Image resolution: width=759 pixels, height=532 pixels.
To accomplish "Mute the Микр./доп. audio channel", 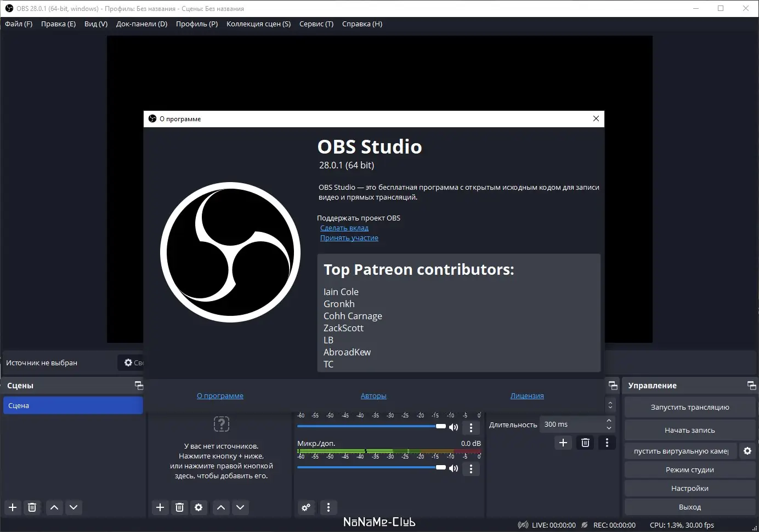I will 454,468.
